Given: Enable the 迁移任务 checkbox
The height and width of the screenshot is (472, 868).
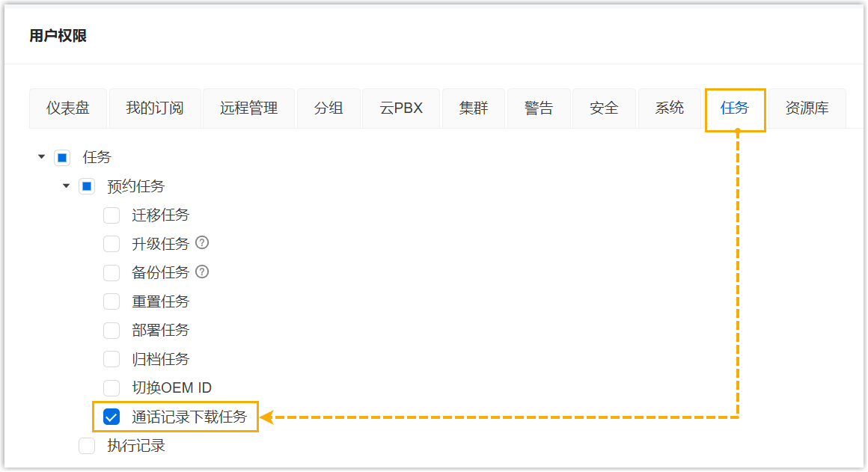Looking at the screenshot, I should click(x=111, y=215).
